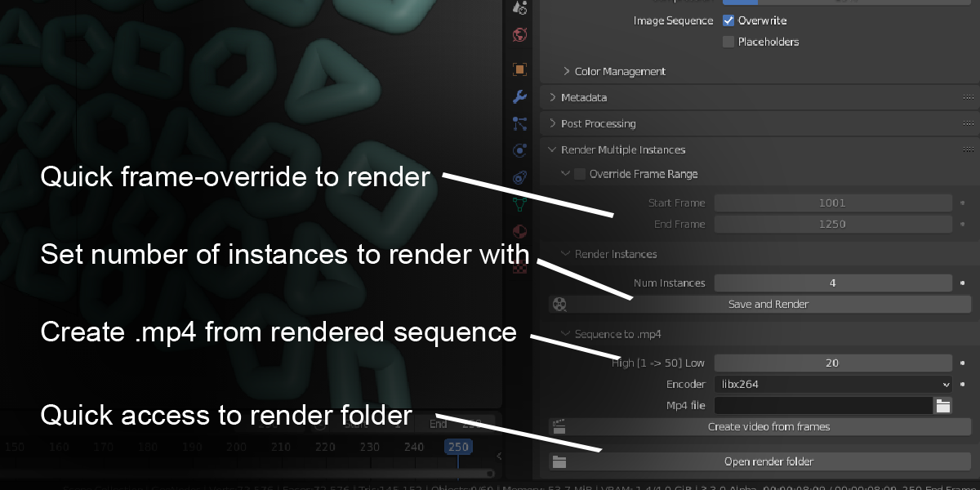Image resolution: width=980 pixels, height=490 pixels.
Task: Enable the Override Frame Range checkbox
Action: click(580, 174)
